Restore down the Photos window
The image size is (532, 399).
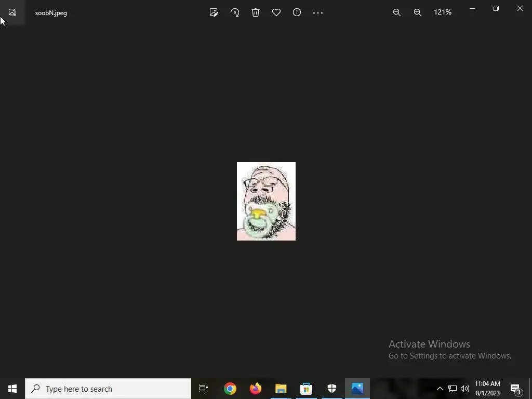coord(496,9)
